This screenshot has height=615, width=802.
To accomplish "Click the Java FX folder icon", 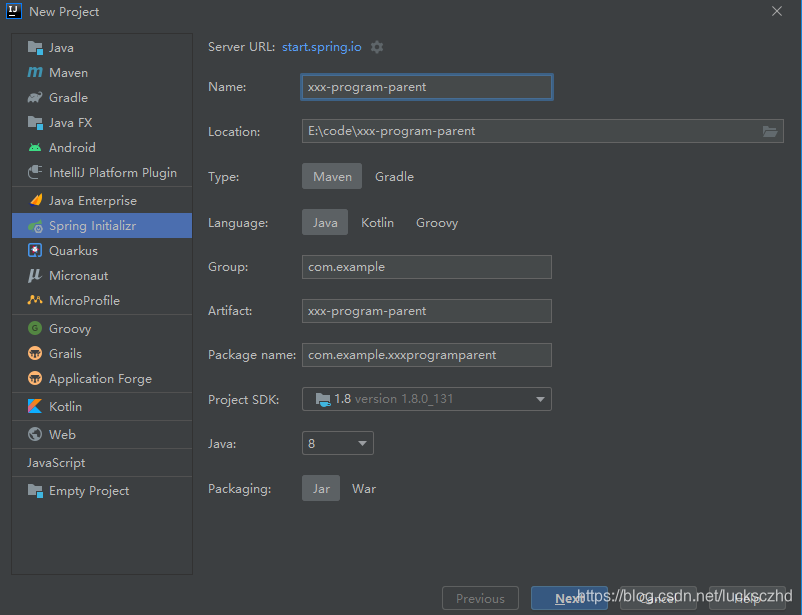I will point(35,122).
